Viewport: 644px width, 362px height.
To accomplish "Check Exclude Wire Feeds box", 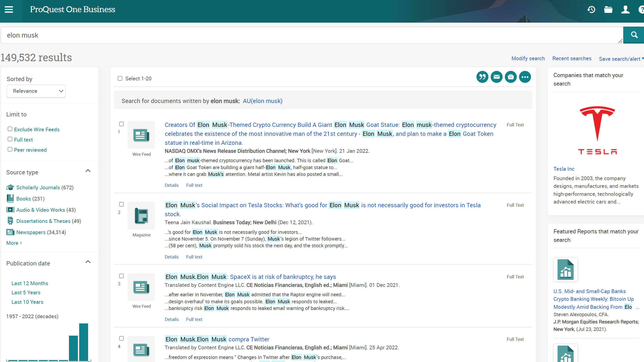I will (x=10, y=129).
